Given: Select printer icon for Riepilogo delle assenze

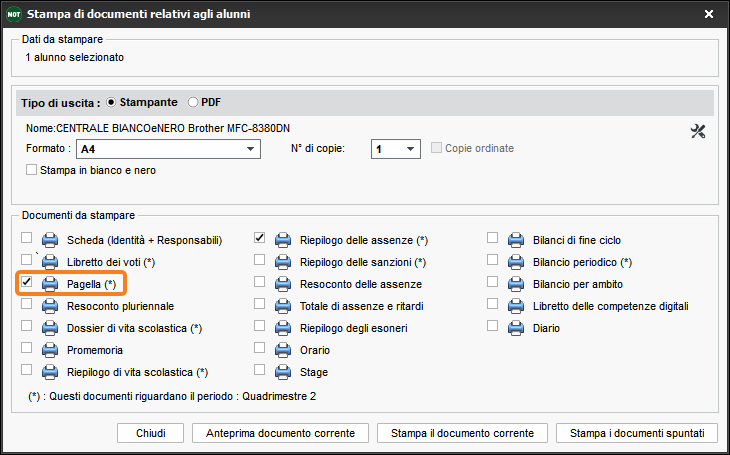Looking at the screenshot, I should (283, 240).
